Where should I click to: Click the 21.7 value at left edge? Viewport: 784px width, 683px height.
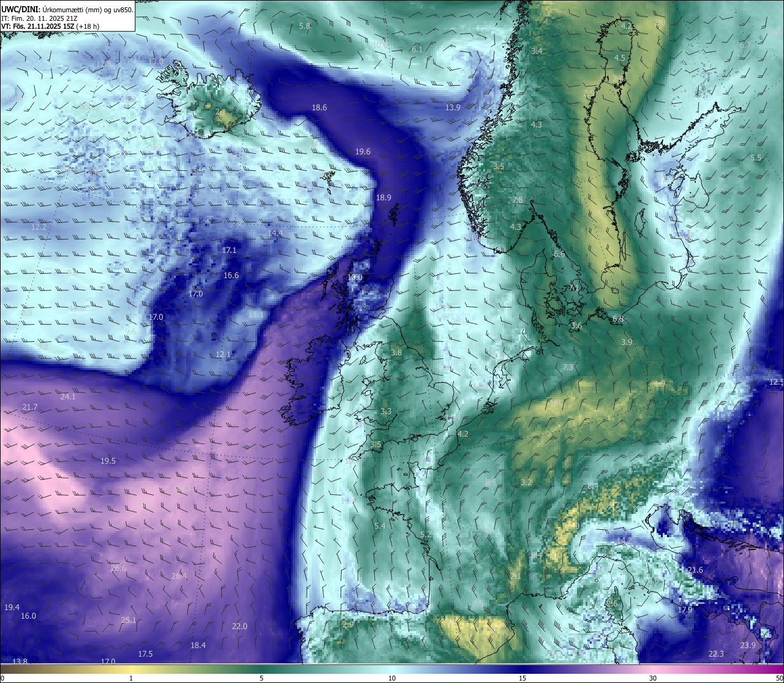tap(29, 407)
